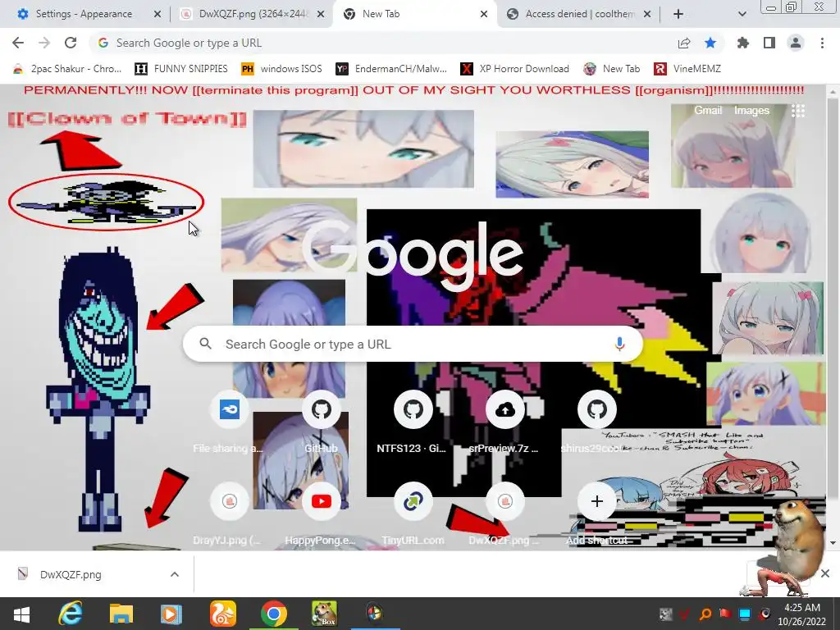Screen dimensions: 840x630
Task: Open the DrayYJ.png shortcut tile
Action: pos(230,514)
